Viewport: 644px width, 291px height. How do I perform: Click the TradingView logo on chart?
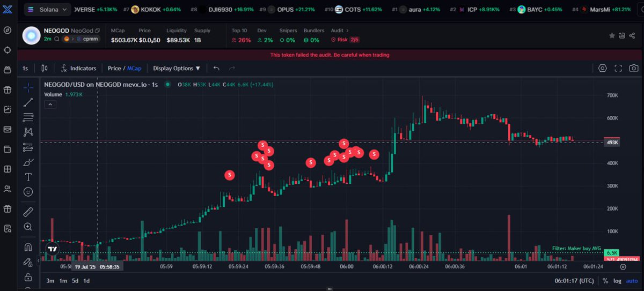52,249
